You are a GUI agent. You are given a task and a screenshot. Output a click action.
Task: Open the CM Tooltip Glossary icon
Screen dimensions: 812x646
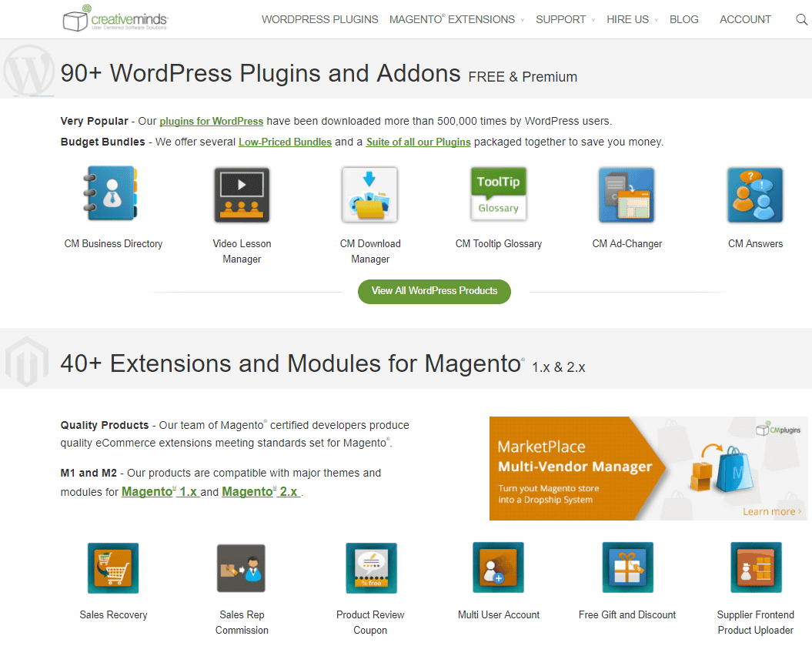click(x=498, y=194)
